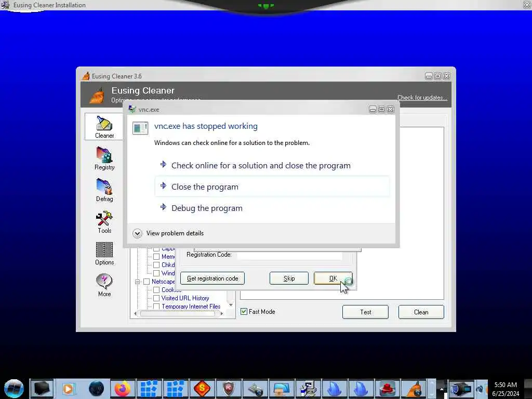
Task: Click into the Registration Code field
Action: (289, 255)
